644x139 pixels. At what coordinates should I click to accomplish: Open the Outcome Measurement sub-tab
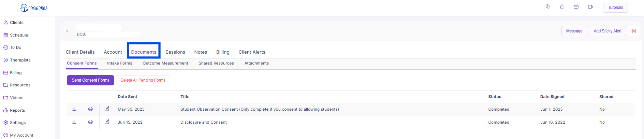point(165,63)
